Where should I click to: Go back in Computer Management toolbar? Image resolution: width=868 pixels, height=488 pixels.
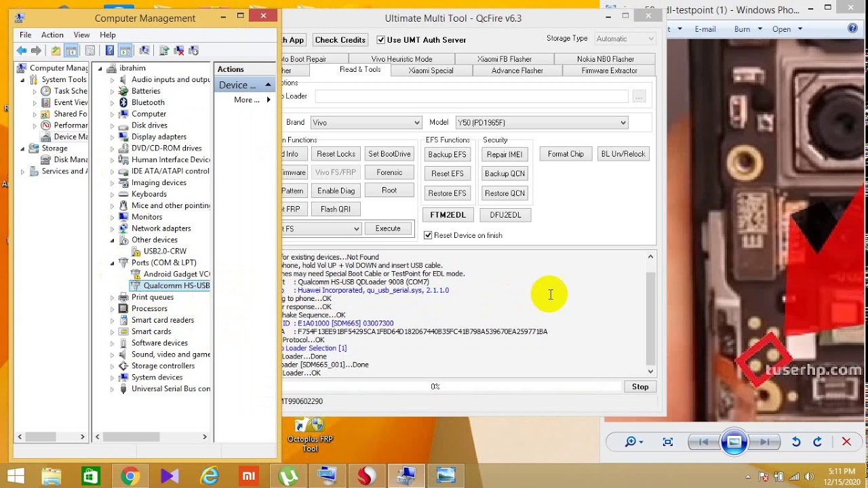(x=22, y=51)
